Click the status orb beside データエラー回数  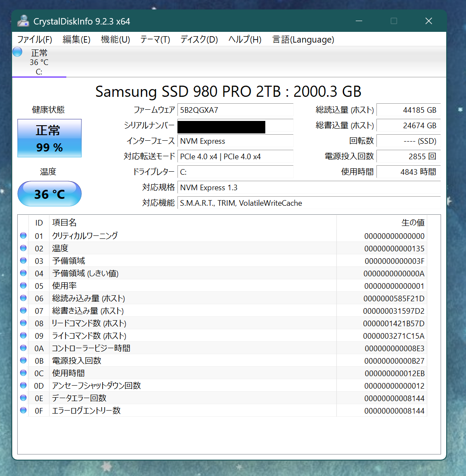click(x=23, y=397)
